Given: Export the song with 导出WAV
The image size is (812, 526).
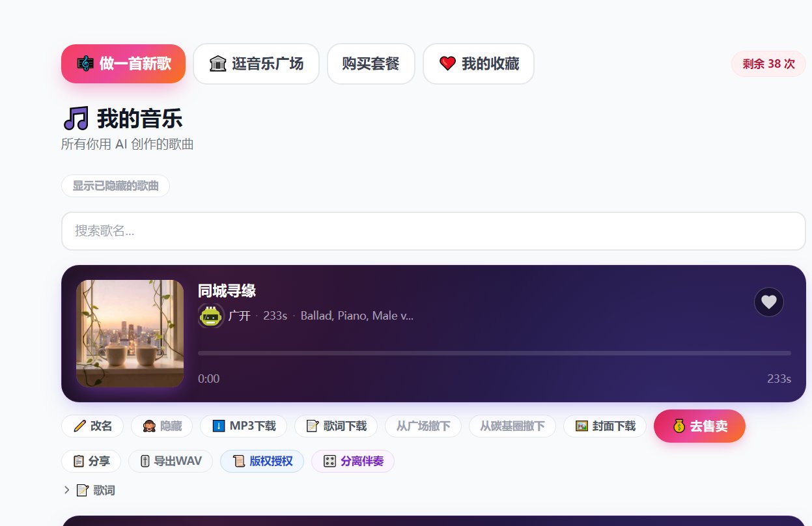Looking at the screenshot, I should point(170,462).
